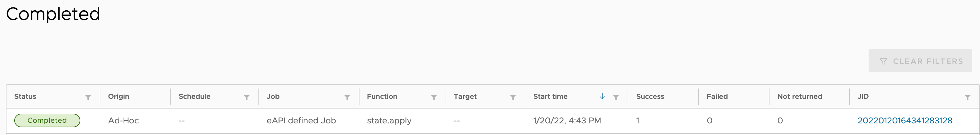Toggle sort direction arrow on Start time
Image resolution: width=980 pixels, height=135 pixels.
point(602,96)
